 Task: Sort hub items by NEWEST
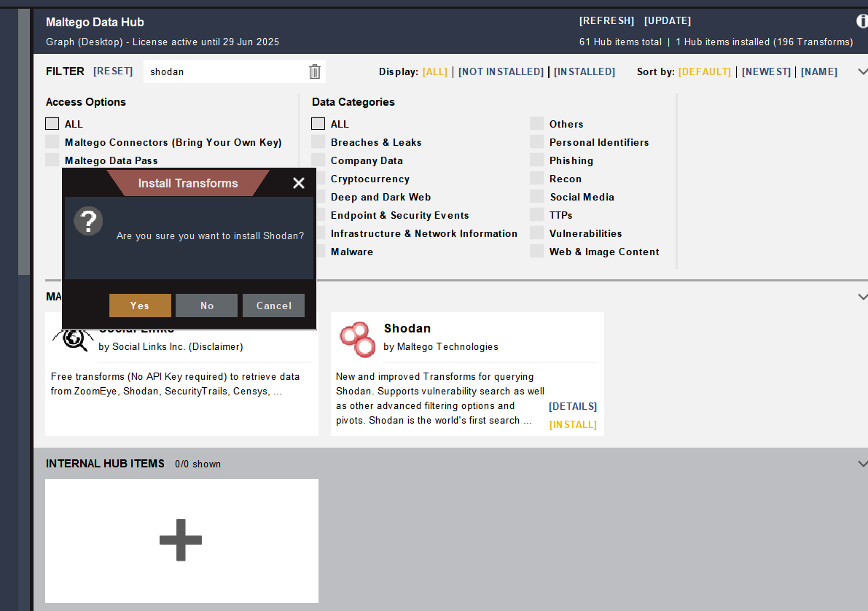766,71
